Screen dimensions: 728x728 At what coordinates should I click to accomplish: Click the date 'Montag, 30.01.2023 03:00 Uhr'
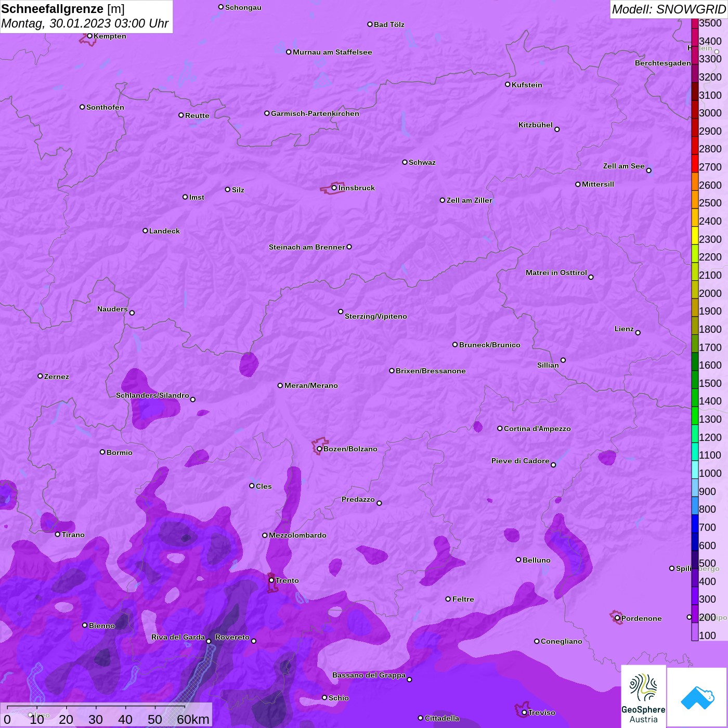coord(85,23)
